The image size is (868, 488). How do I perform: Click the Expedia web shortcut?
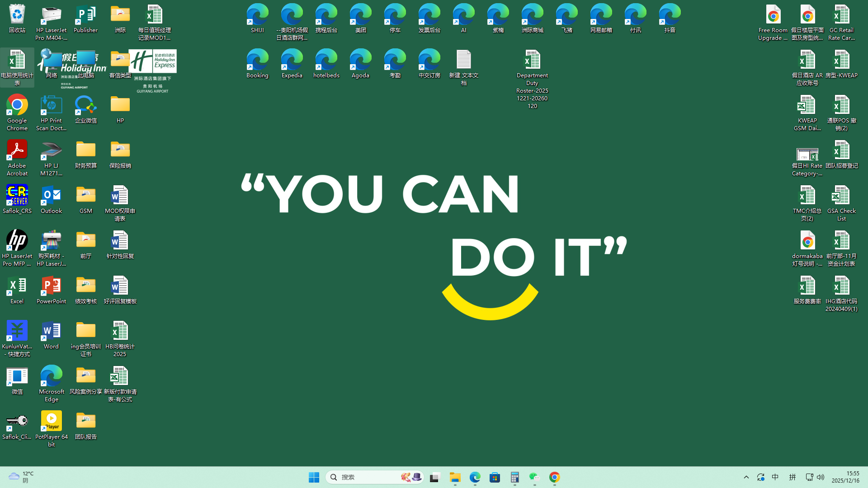292,63
